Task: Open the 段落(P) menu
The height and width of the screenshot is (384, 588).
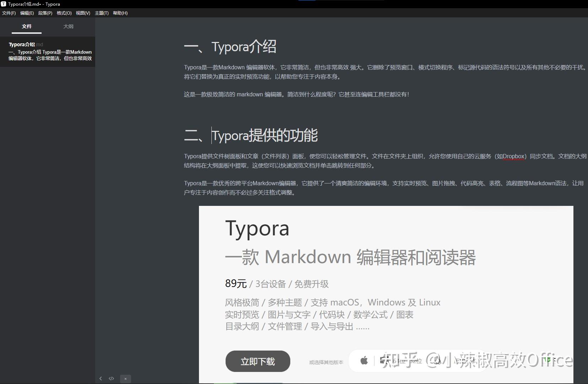Action: pyautogui.click(x=45, y=13)
